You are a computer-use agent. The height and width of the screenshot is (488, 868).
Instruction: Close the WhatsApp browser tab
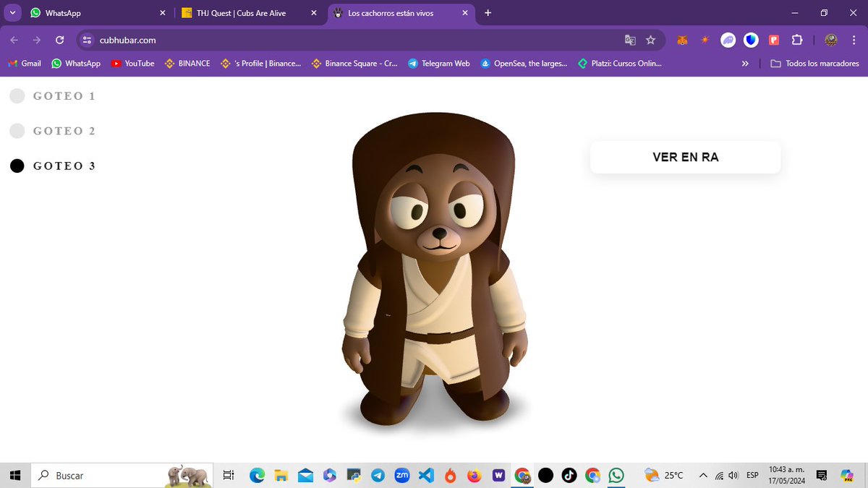[x=162, y=13]
